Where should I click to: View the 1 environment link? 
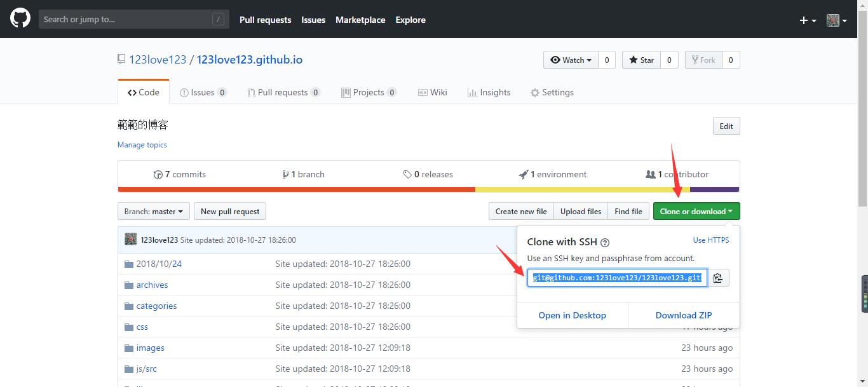point(553,174)
